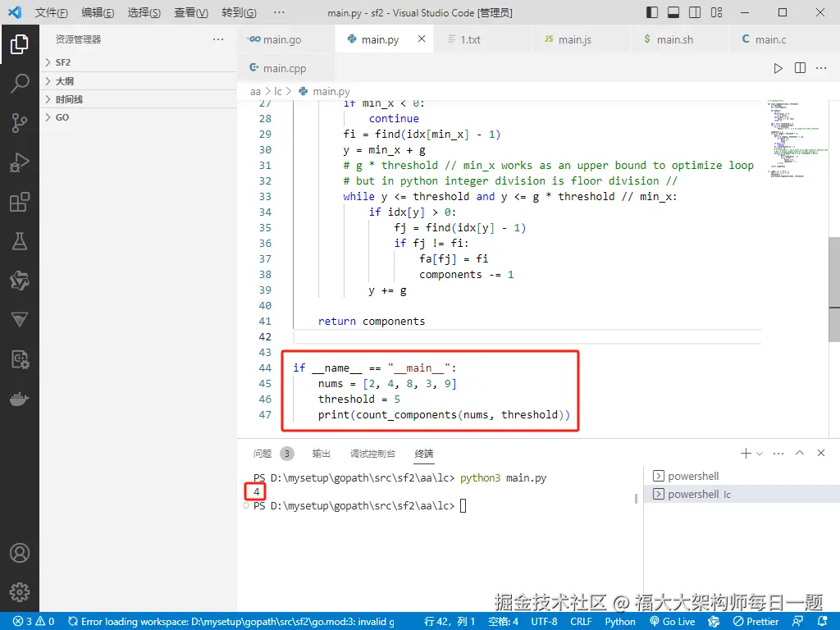
Task: Click line and column indicator 行 42, 列 1
Action: click(x=450, y=622)
